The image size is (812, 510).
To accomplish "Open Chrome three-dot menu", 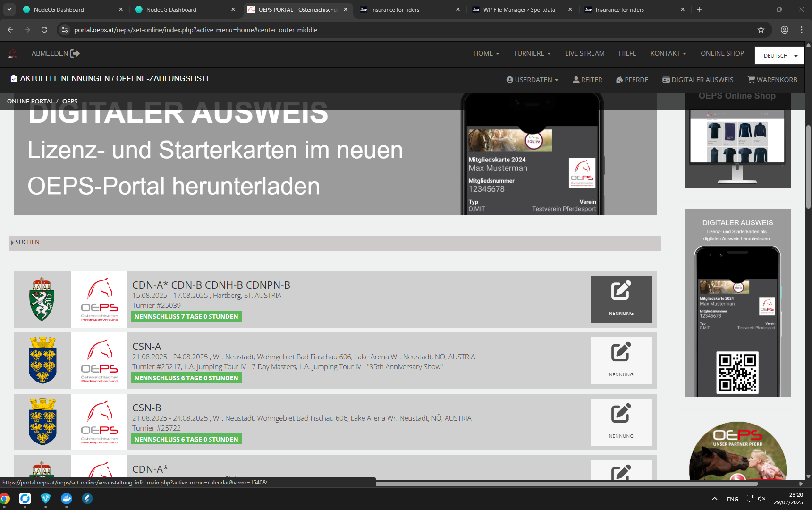I will pos(802,30).
